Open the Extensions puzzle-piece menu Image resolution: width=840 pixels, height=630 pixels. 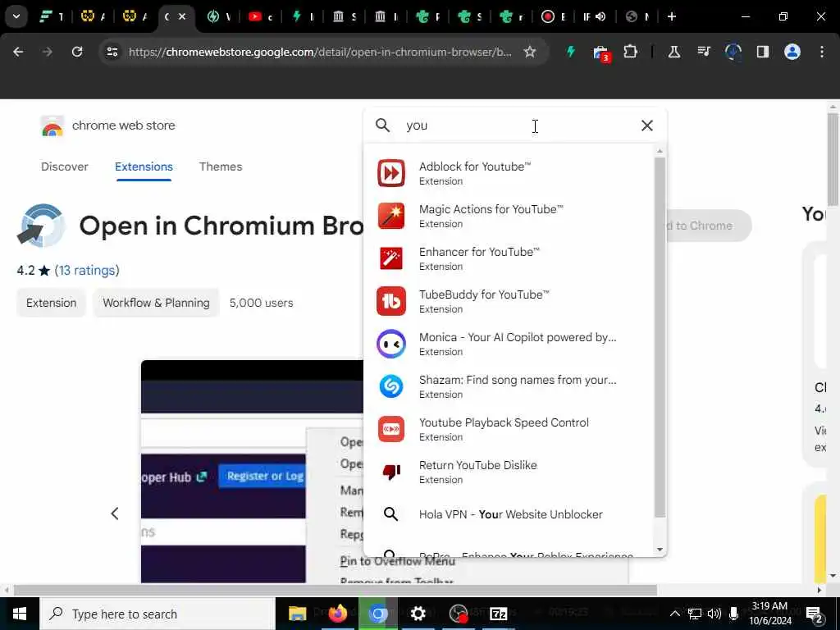click(631, 52)
